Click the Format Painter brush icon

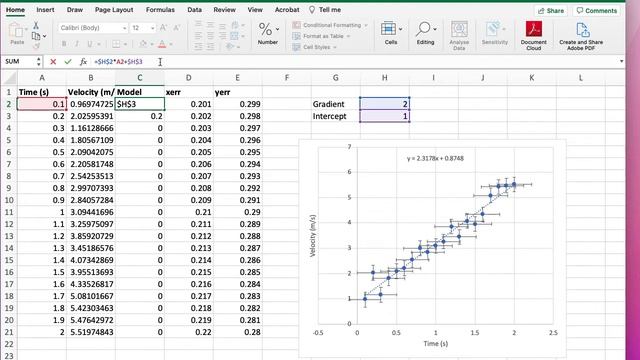(x=36, y=46)
